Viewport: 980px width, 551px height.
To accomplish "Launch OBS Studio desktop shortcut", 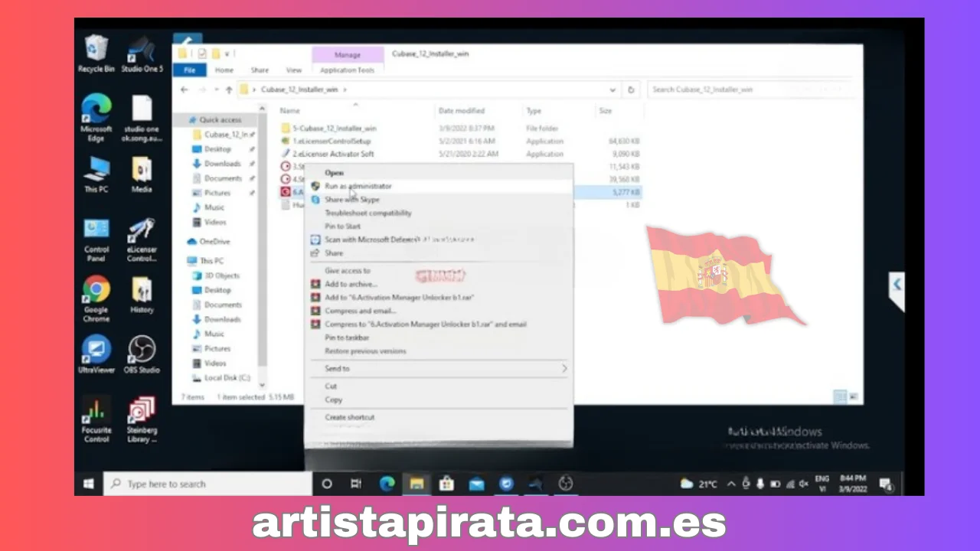I will (143, 354).
